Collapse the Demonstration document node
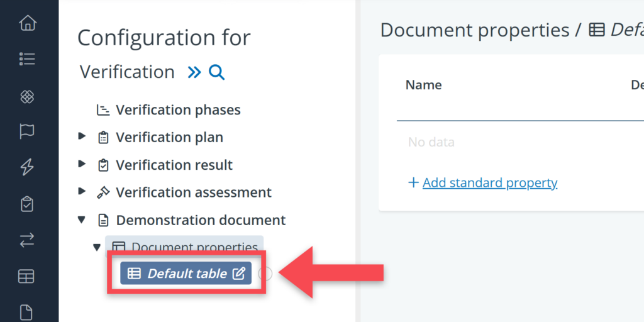The width and height of the screenshot is (644, 322). pyautogui.click(x=82, y=219)
